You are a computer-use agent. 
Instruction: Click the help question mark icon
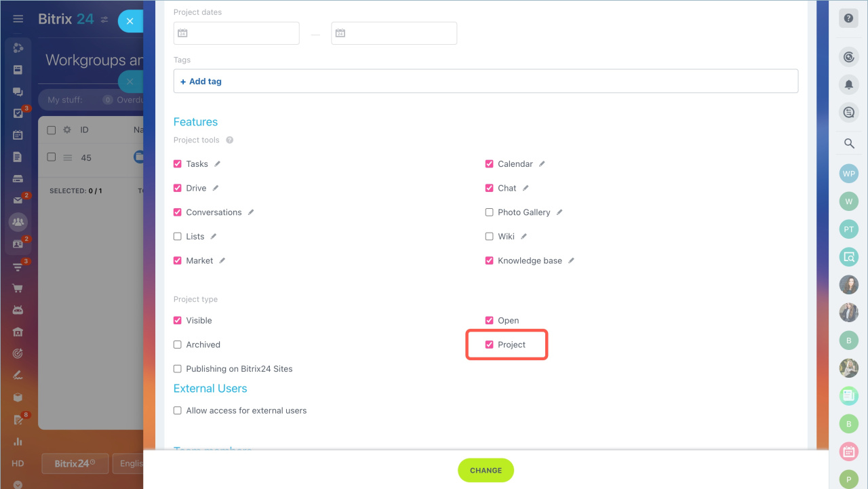tap(848, 18)
